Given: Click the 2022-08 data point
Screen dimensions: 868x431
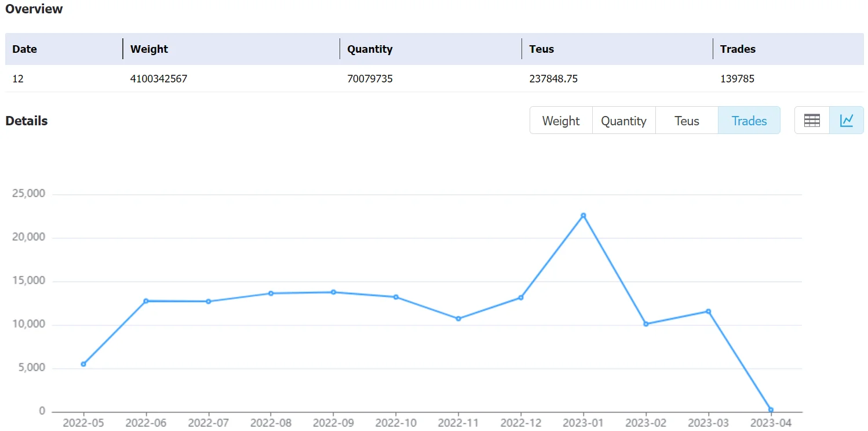Looking at the screenshot, I should click(x=271, y=294).
